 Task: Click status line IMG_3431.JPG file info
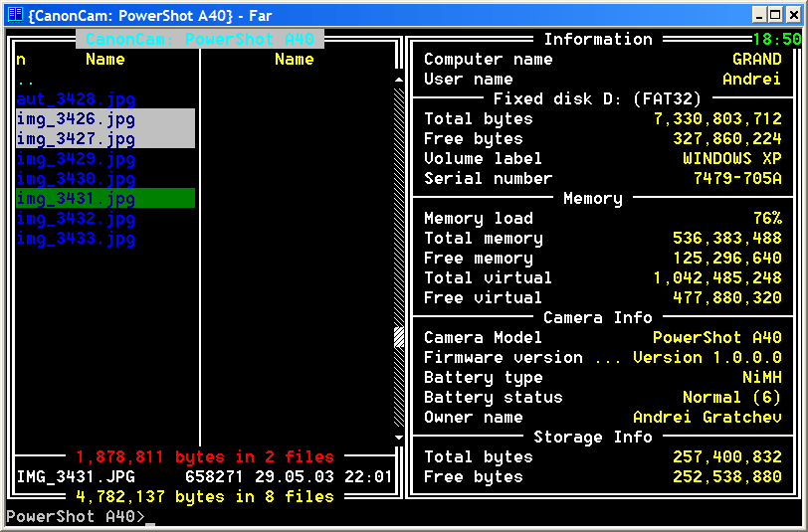point(205,477)
